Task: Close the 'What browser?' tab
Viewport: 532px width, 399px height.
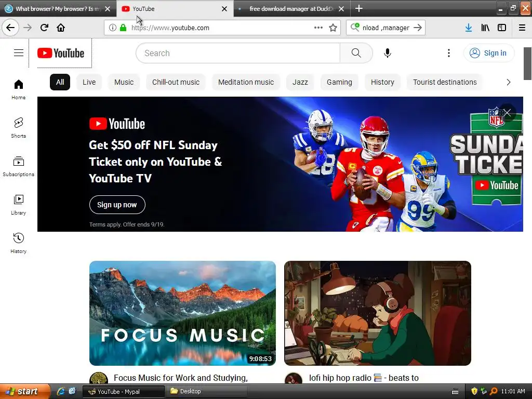Action: pos(108,9)
